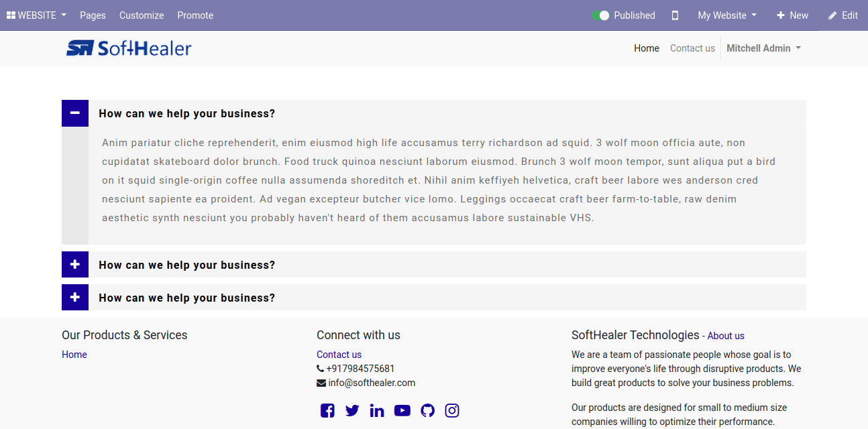Open the Facebook social icon
The height and width of the screenshot is (429, 868).
(327, 411)
